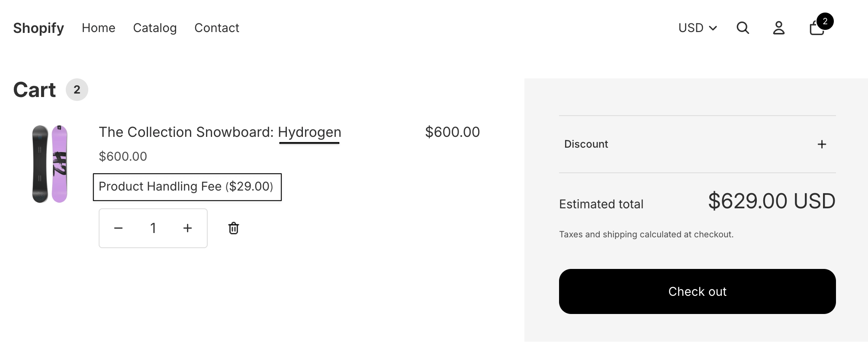Viewport: 868px width, 343px height.
Task: Click the Shopify store logo
Action: 39,28
